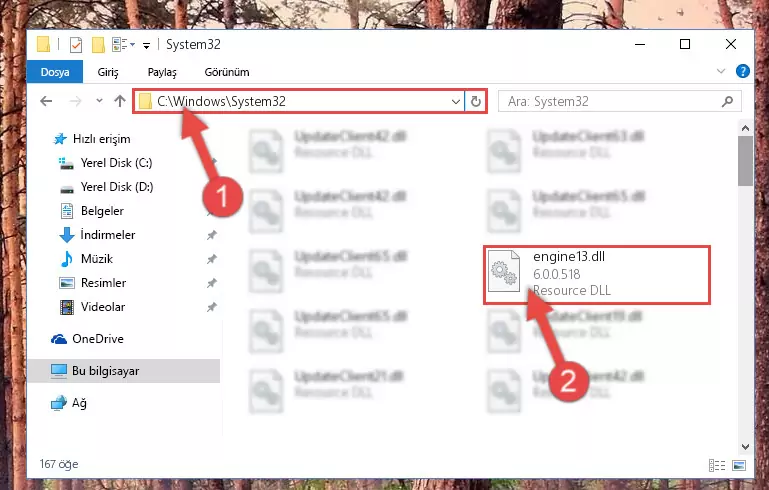Open Customize Quick Access Toolbar dropdown
The height and width of the screenshot is (490, 769).
(146, 46)
